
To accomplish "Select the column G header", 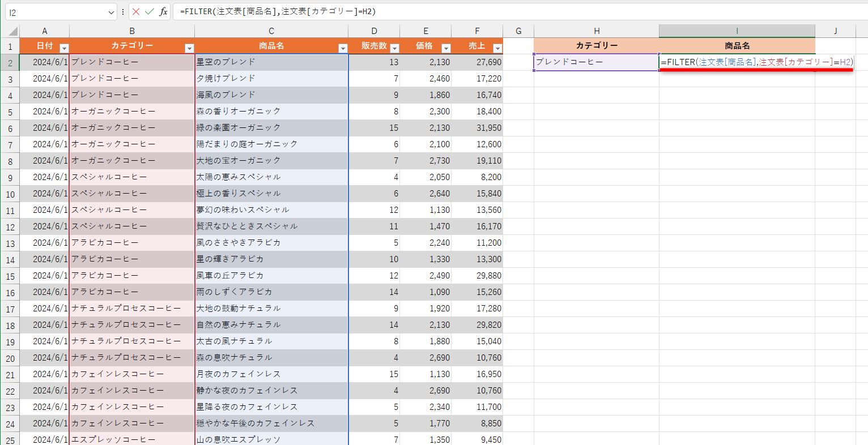I will [x=518, y=30].
